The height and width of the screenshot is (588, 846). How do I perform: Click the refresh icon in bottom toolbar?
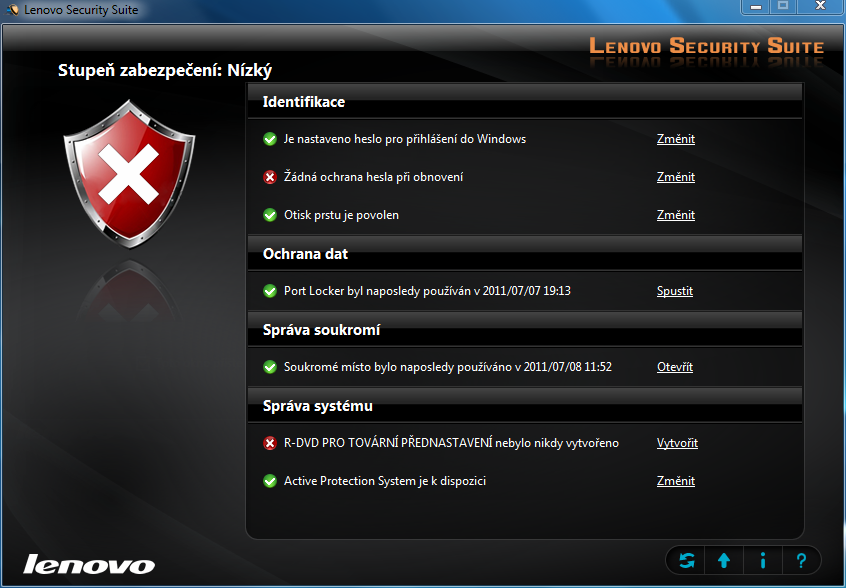coord(686,560)
